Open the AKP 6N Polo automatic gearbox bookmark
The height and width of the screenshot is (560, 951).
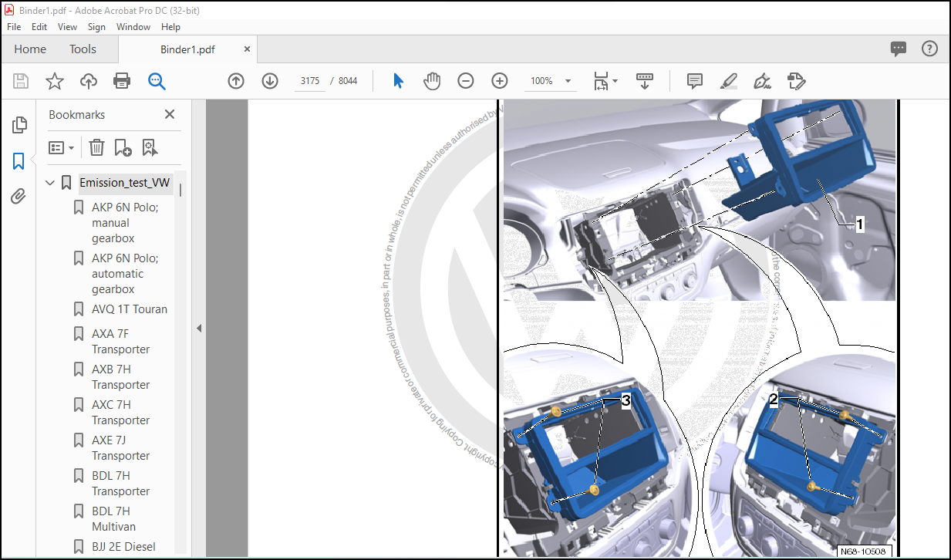click(x=125, y=274)
